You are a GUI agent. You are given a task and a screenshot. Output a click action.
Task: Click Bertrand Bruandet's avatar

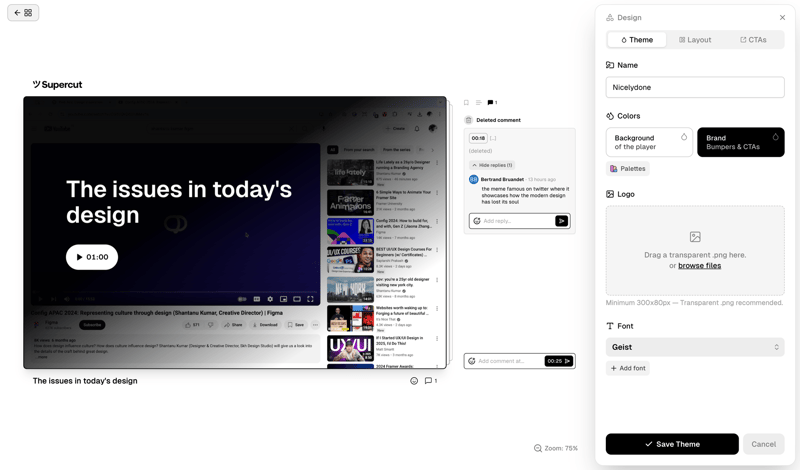pos(473,180)
